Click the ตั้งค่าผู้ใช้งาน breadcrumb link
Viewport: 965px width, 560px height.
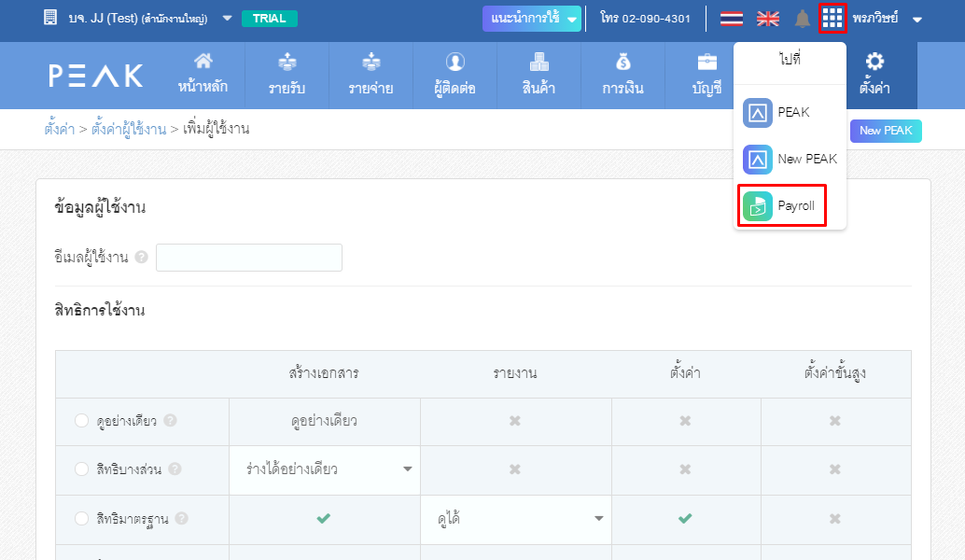point(129,129)
